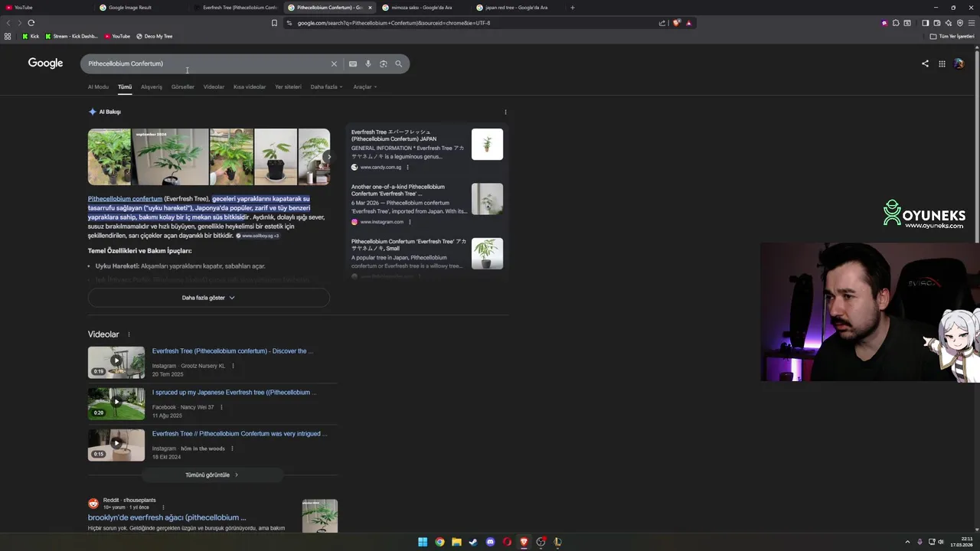Screen dimensions: 980x551
Task: Click the magnifier search button
Action: pos(399,64)
